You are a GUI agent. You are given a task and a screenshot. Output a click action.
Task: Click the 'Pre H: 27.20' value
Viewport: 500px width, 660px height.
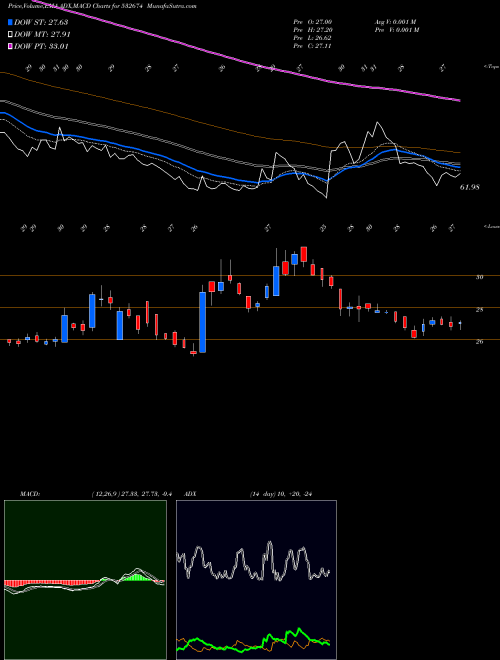pos(313,30)
